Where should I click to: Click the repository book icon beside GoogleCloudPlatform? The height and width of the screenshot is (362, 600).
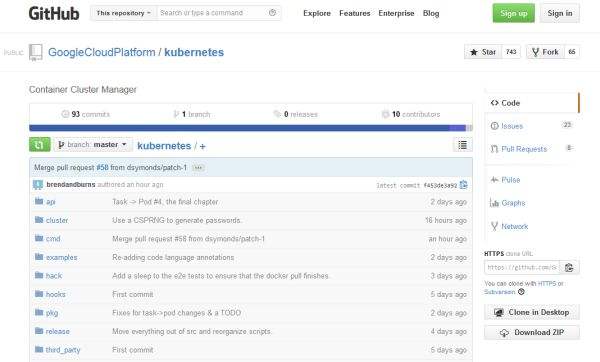pyautogui.click(x=36, y=52)
